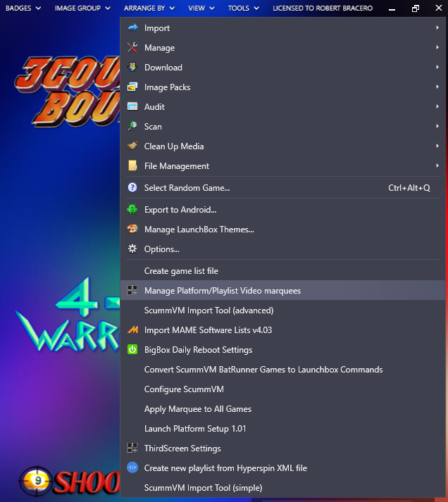Choose Export to Android menu entry
The height and width of the screenshot is (502, 448).
tap(282, 210)
